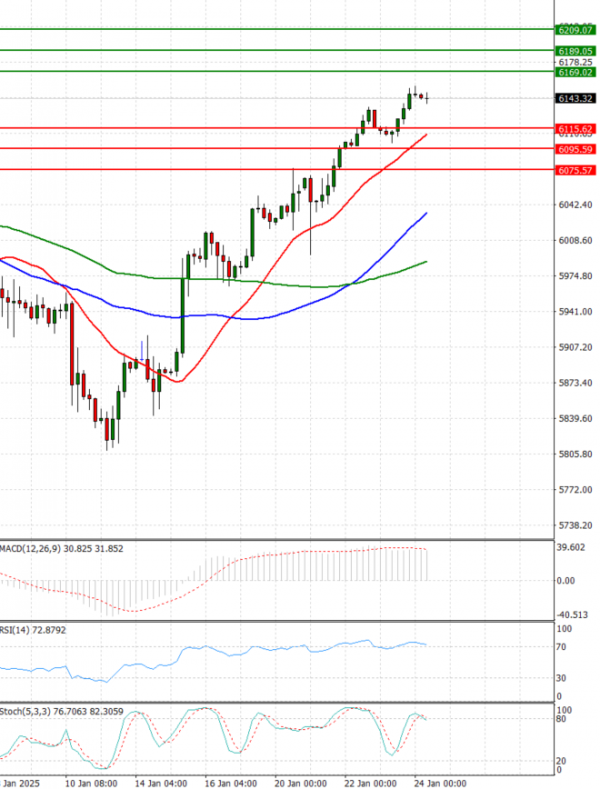
Task: Click the 5772.00 price axis value
Action: pyautogui.click(x=575, y=490)
